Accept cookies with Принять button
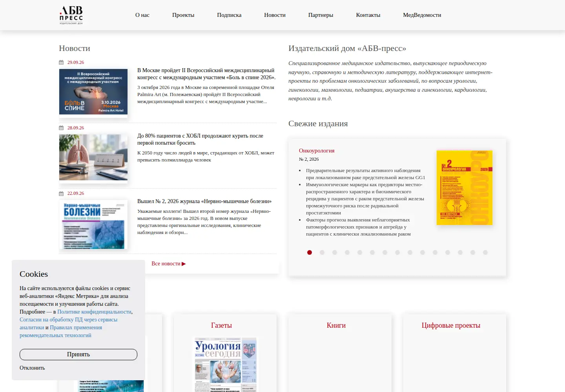 [x=78, y=354]
